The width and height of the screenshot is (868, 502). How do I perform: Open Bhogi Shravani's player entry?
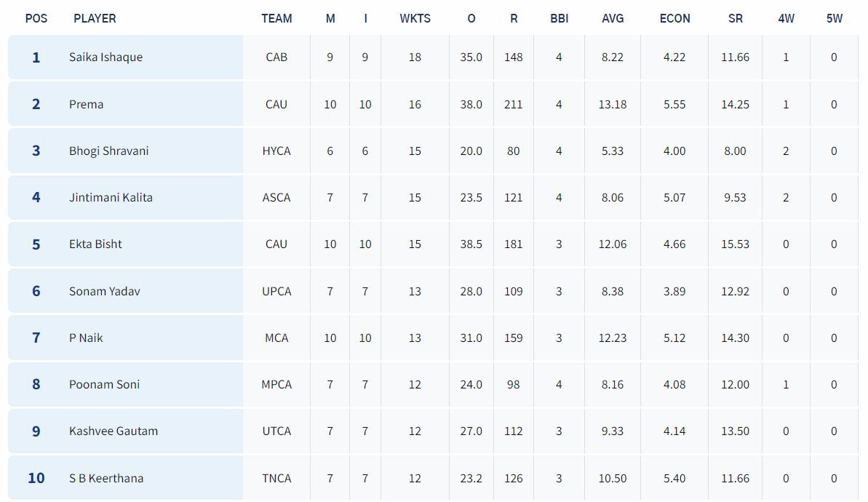point(108,151)
